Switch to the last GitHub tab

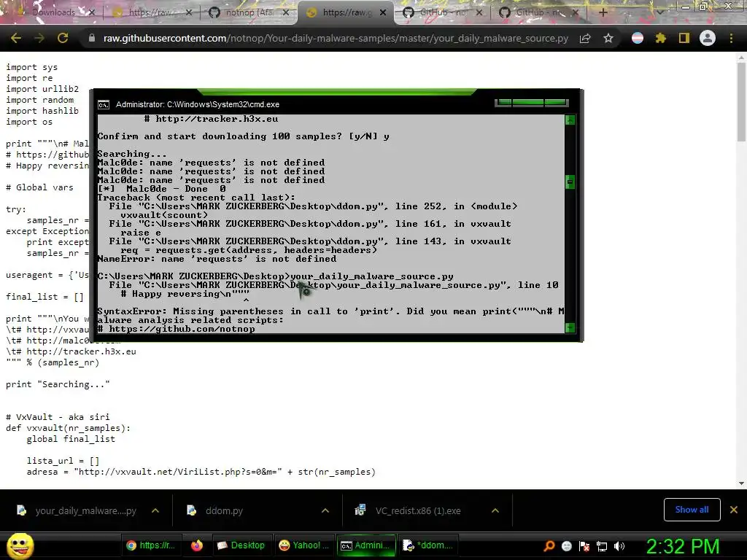pyautogui.click(x=538, y=12)
